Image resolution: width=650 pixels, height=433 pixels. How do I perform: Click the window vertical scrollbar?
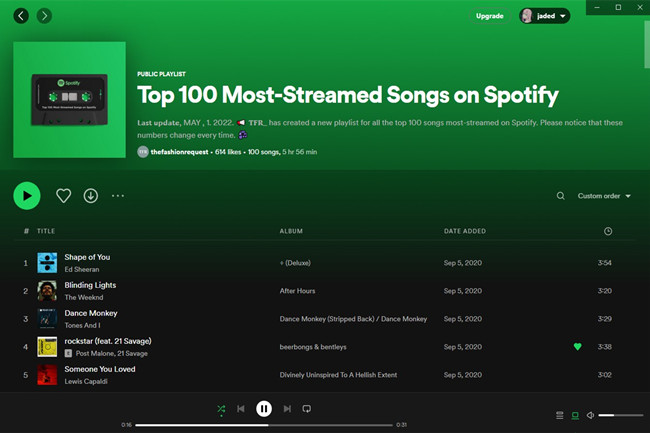(x=647, y=43)
